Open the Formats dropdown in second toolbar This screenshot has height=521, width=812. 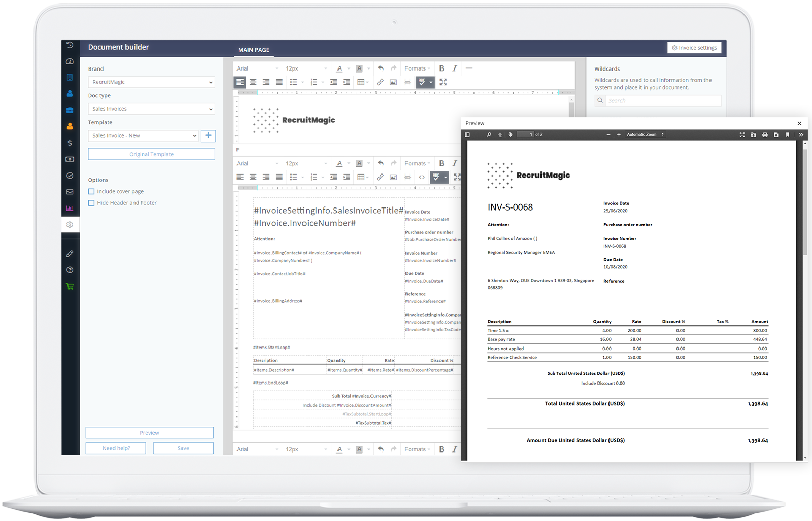pyautogui.click(x=417, y=164)
